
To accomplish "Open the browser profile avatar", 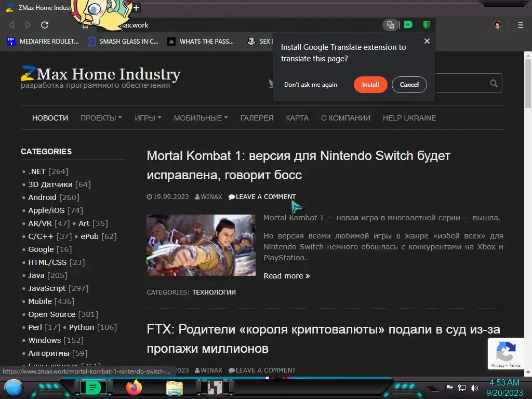I will (x=497, y=25).
